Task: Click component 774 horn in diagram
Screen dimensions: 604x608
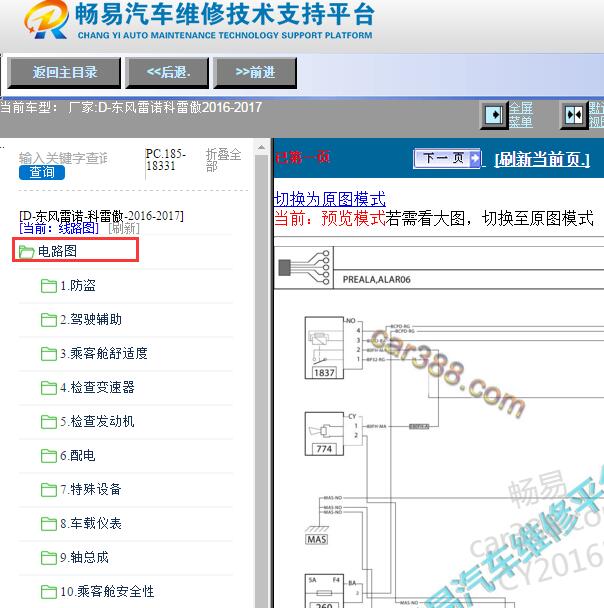Action: 324,434
